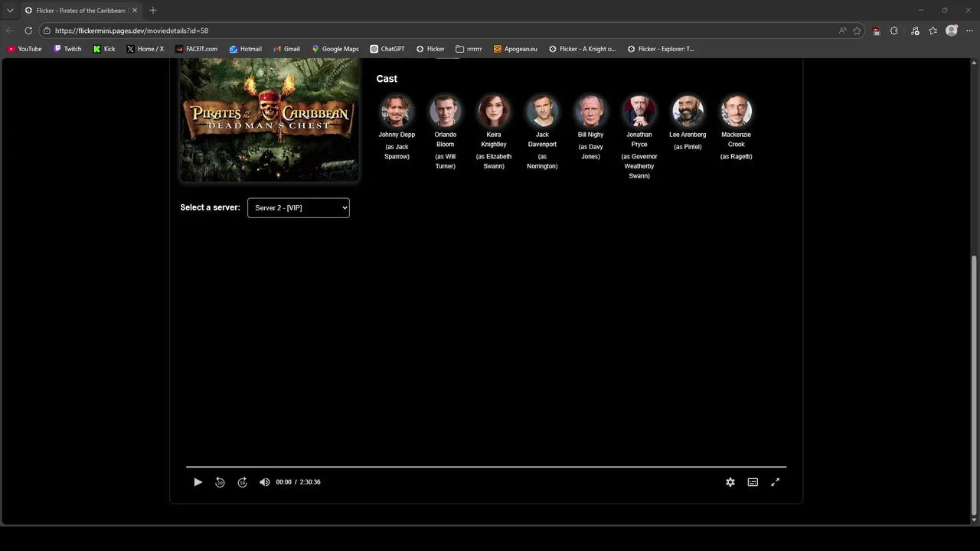Open the 'Flicker - A Knight o...' bookmark

582,49
